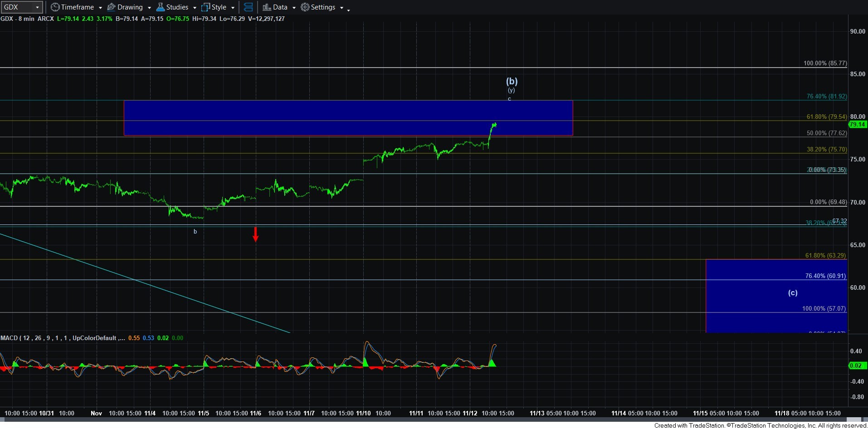Click the Style icon in toolbar
This screenshot has width=868, height=429.
point(206,7)
